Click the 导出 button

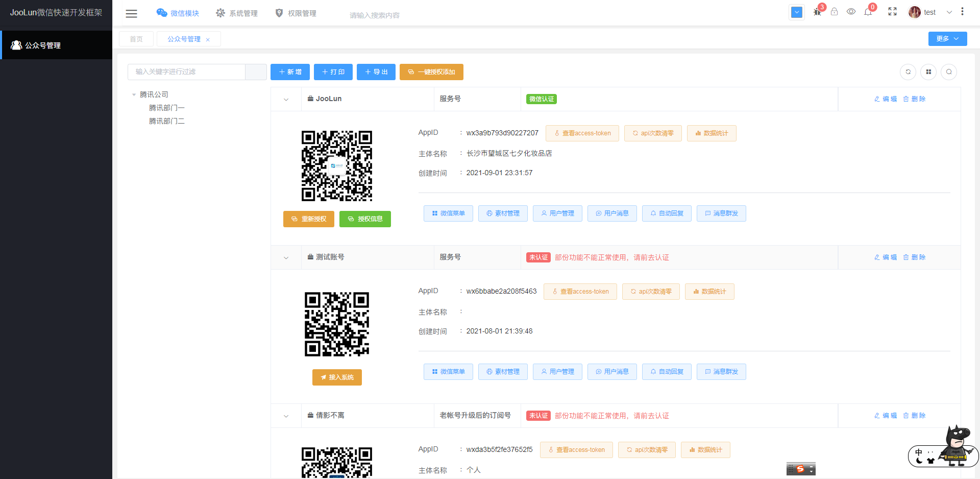(x=376, y=72)
